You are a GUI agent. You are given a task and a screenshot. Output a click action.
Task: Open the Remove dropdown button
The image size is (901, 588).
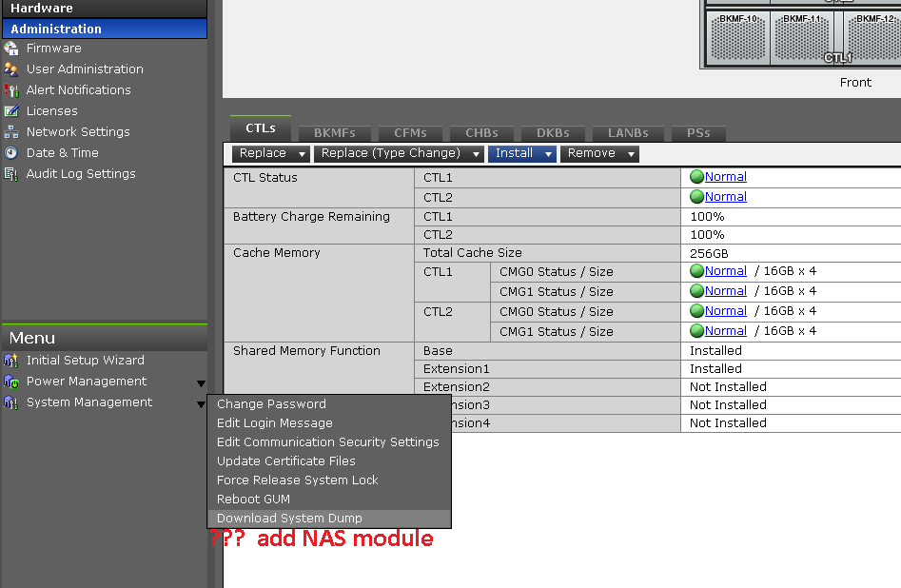pyautogui.click(x=599, y=153)
